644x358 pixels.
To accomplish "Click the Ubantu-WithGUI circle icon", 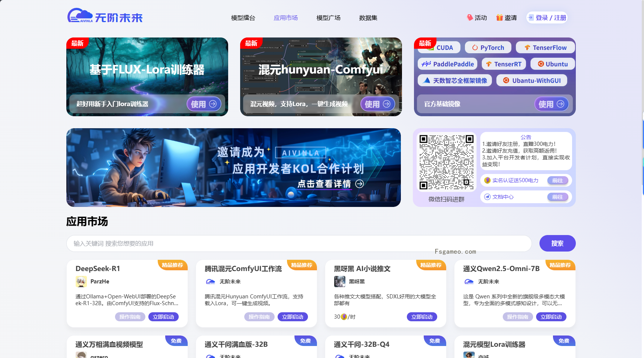I will coord(506,80).
